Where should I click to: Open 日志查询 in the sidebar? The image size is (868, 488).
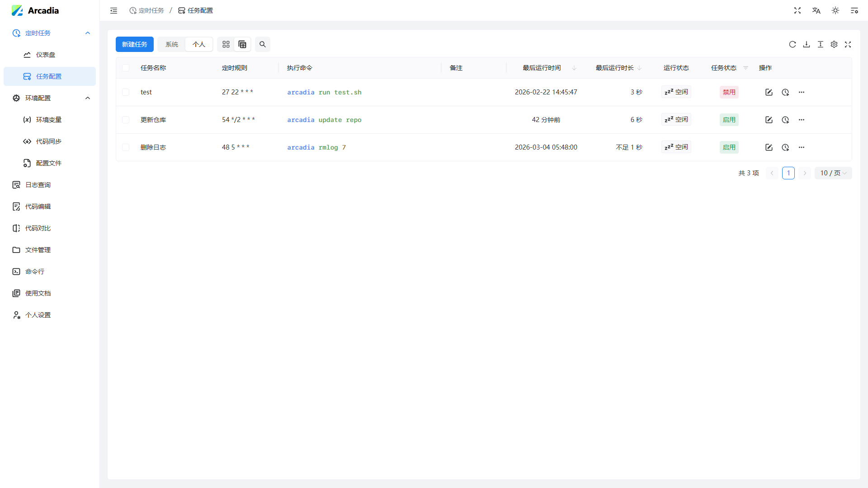(x=38, y=185)
